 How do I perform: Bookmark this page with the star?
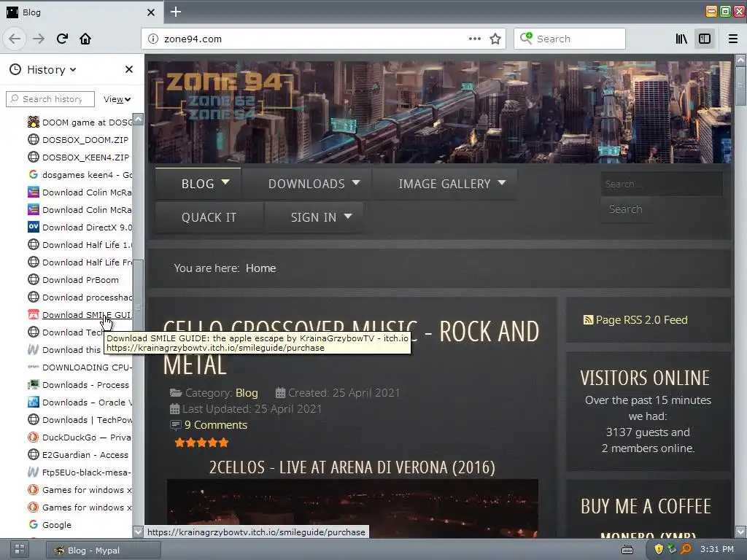tap(495, 39)
